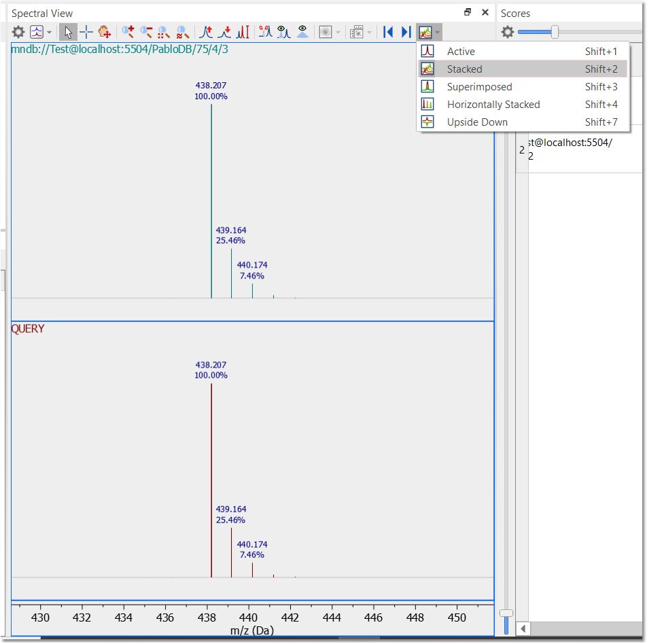Click the peaks with red I-bar icon
Screen dimensions: 647x644
tap(243, 32)
